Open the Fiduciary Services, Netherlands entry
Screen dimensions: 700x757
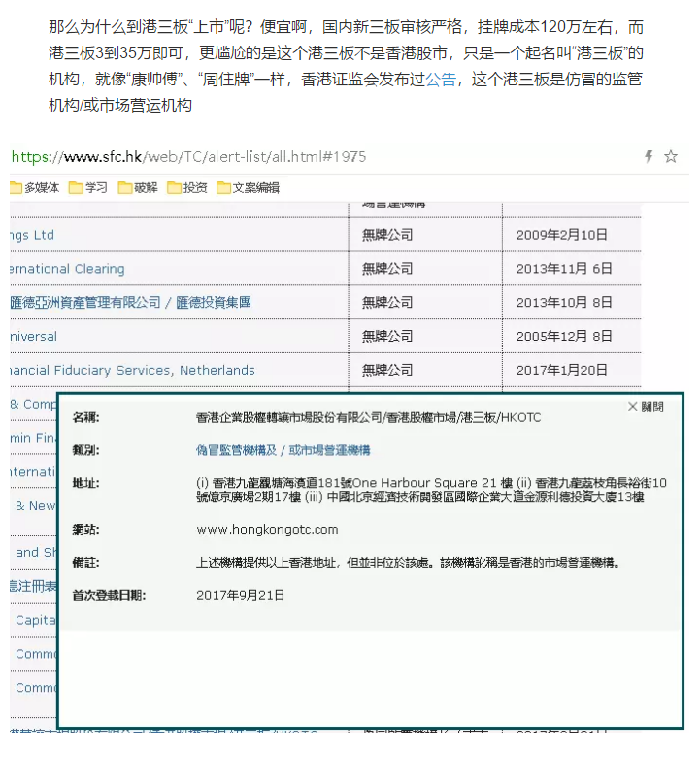pyautogui.click(x=132, y=371)
